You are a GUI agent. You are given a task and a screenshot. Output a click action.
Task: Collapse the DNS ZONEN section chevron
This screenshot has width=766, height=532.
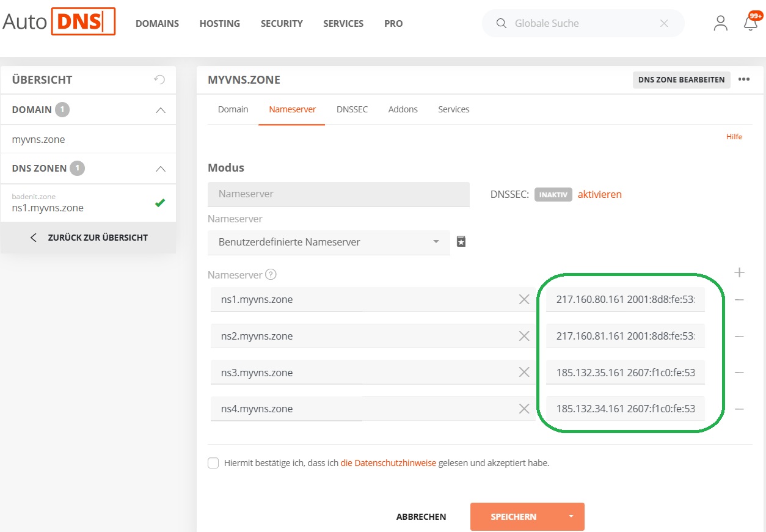[x=160, y=169]
